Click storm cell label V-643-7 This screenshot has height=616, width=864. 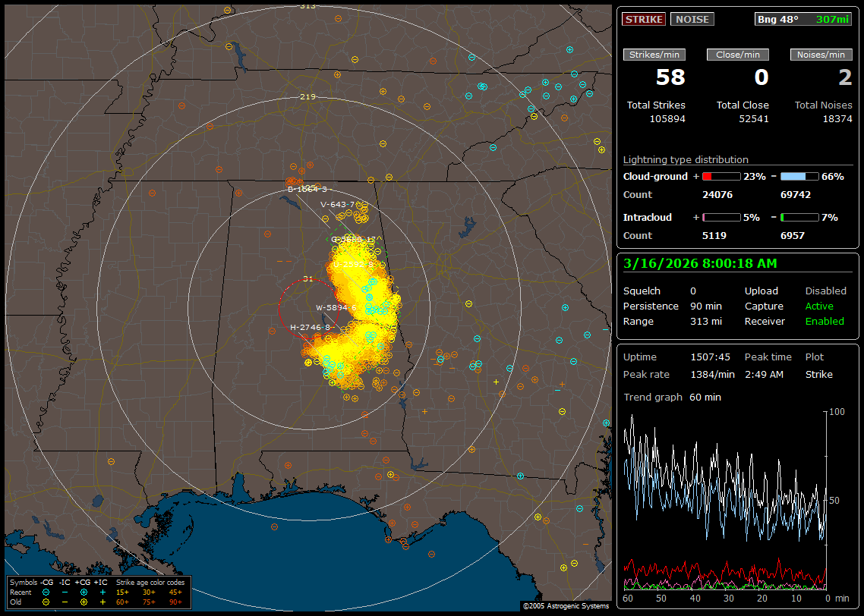click(x=338, y=204)
